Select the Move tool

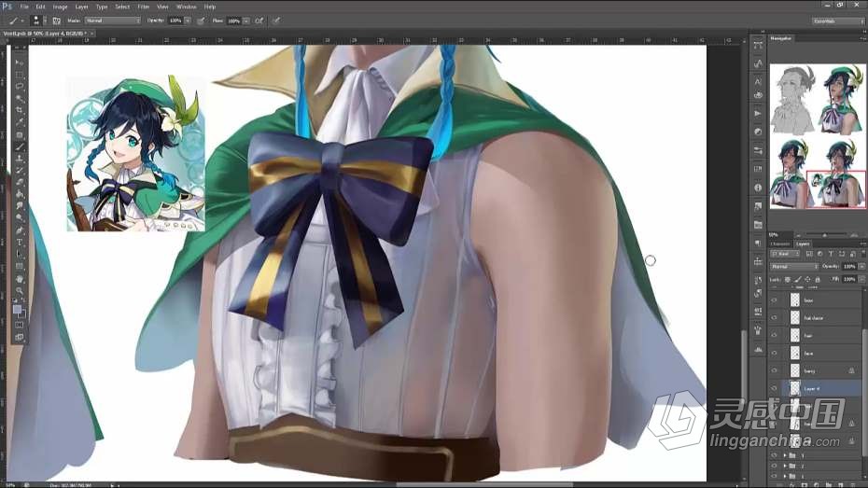point(20,63)
